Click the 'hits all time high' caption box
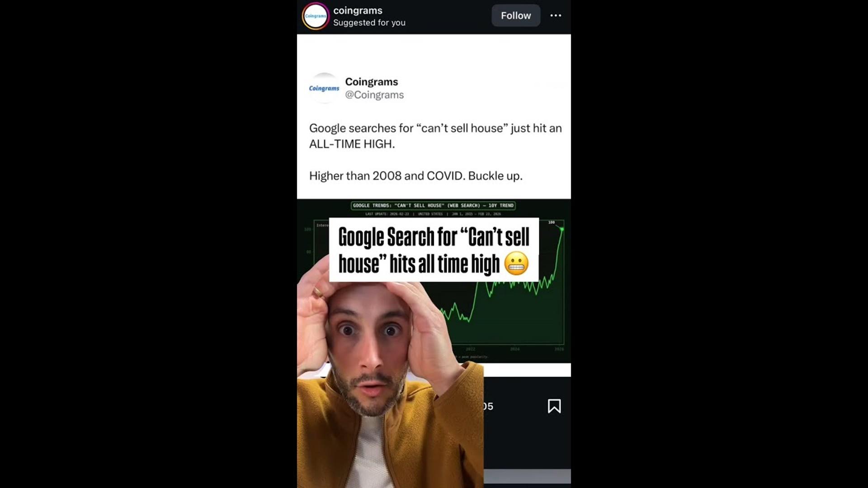Viewport: 868px width, 488px height. tap(434, 250)
